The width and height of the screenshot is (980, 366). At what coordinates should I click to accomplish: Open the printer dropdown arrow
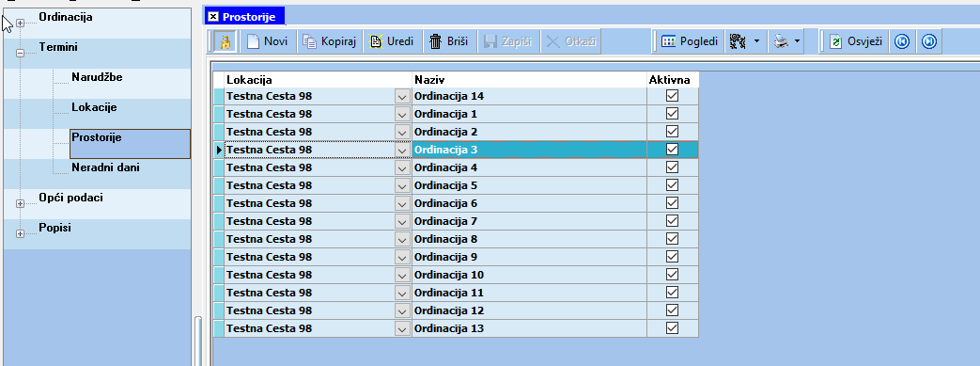click(x=798, y=42)
